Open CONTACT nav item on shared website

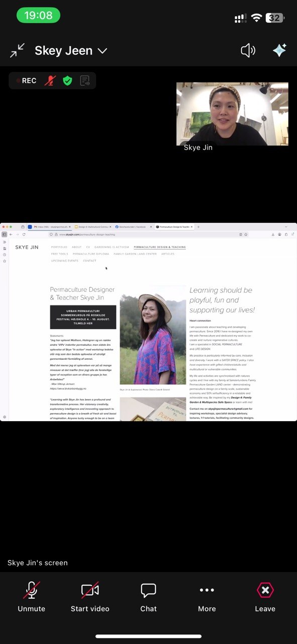[x=89, y=261]
